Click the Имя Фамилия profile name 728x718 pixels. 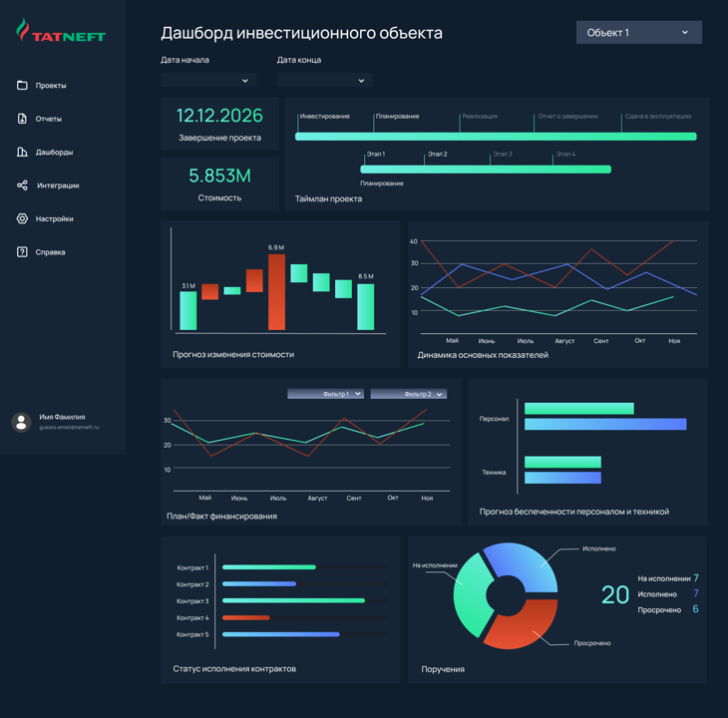point(62,417)
